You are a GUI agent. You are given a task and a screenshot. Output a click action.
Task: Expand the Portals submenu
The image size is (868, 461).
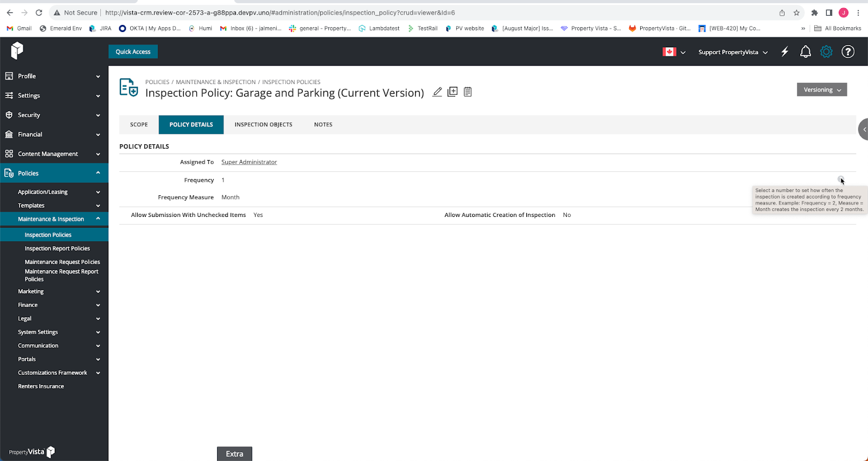[x=54, y=359]
